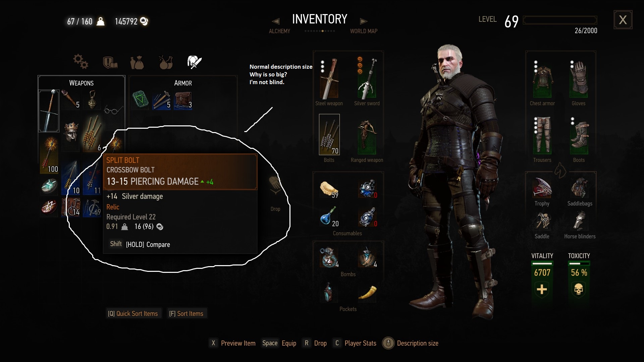644x362 pixels.
Task: Click the Sort Items button
Action: pos(186,313)
